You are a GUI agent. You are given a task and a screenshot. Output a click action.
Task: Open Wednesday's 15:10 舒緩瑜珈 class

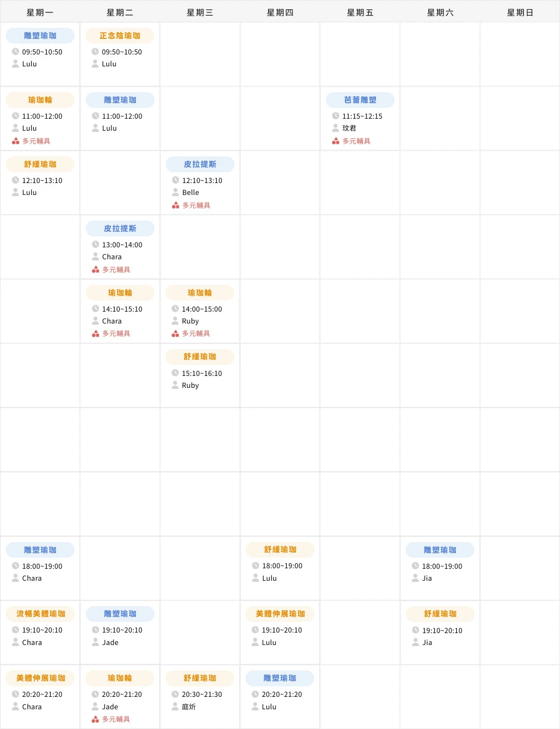coord(200,357)
